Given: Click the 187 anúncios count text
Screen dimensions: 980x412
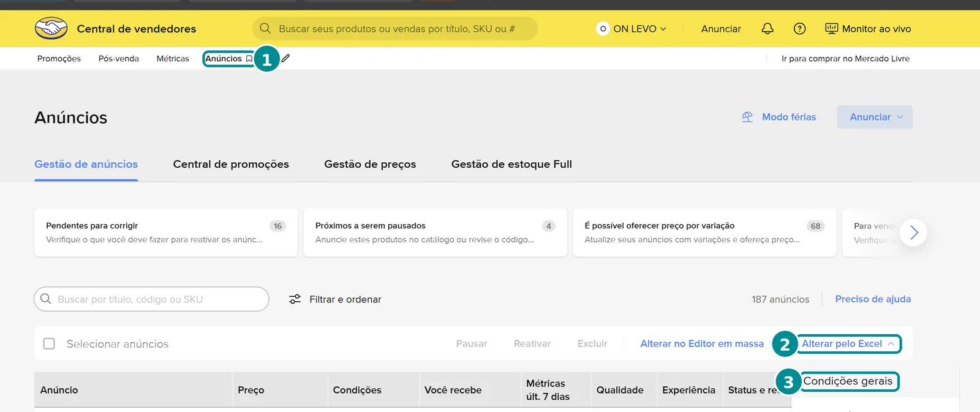Looking at the screenshot, I should click(x=780, y=299).
